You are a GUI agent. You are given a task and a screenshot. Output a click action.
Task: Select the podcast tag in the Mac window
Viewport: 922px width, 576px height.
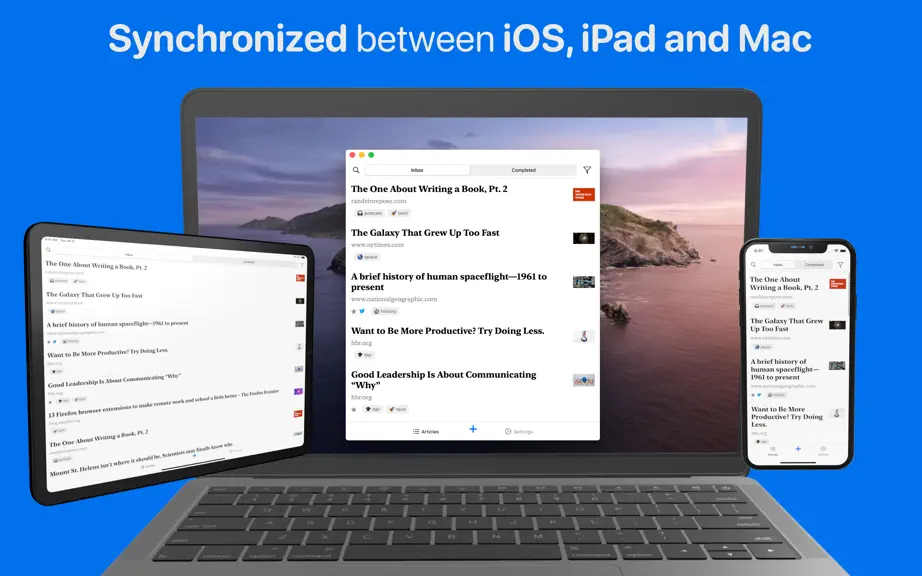click(x=369, y=213)
